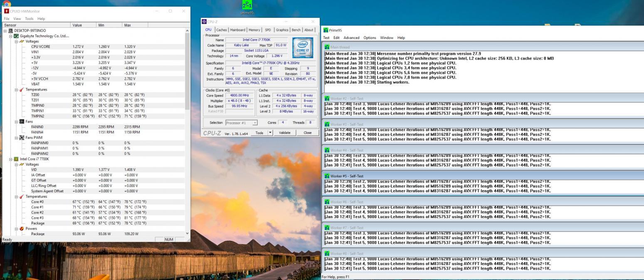Collapse the Gigabyte Voltages section

tap(16, 42)
